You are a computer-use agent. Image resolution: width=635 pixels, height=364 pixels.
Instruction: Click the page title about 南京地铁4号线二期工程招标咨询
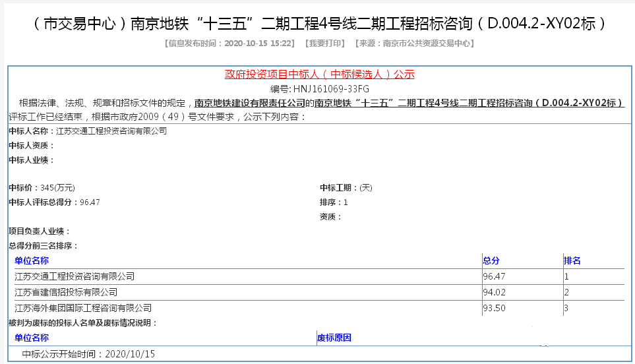318,24
